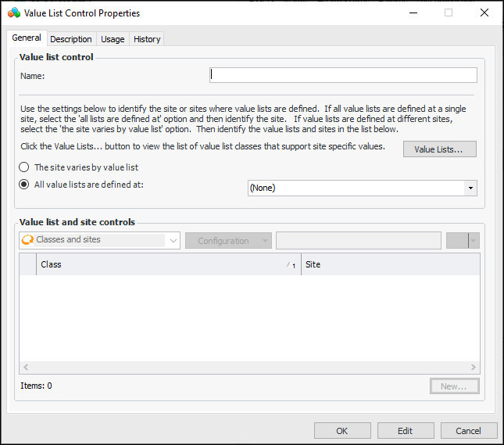Open the Usage tab
Viewport: 504px width, 445px height.
click(113, 39)
